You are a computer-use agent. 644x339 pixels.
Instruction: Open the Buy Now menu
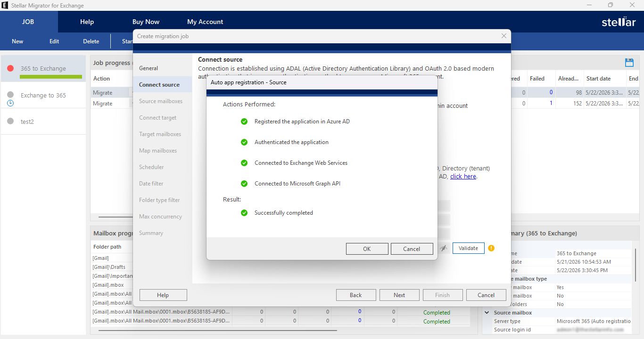click(146, 22)
